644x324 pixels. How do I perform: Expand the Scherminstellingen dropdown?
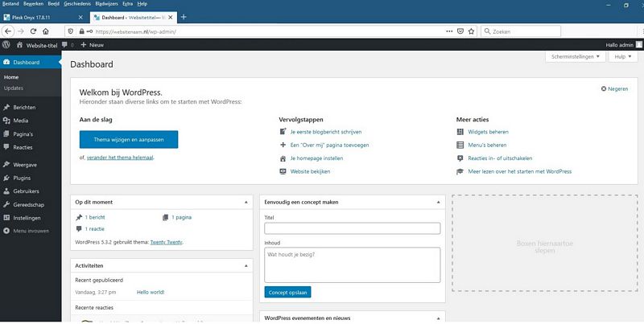coord(576,56)
